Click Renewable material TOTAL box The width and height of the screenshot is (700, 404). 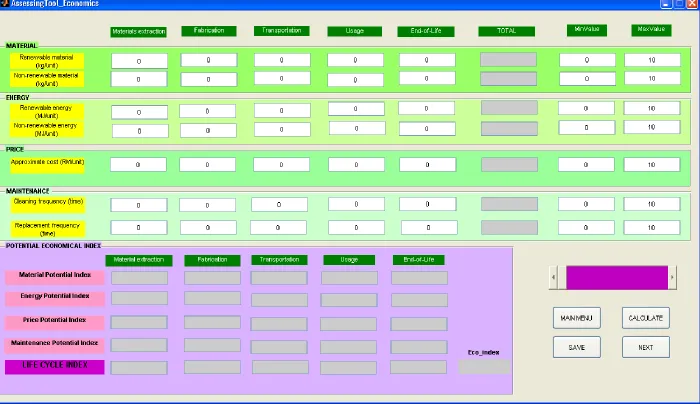click(x=508, y=59)
